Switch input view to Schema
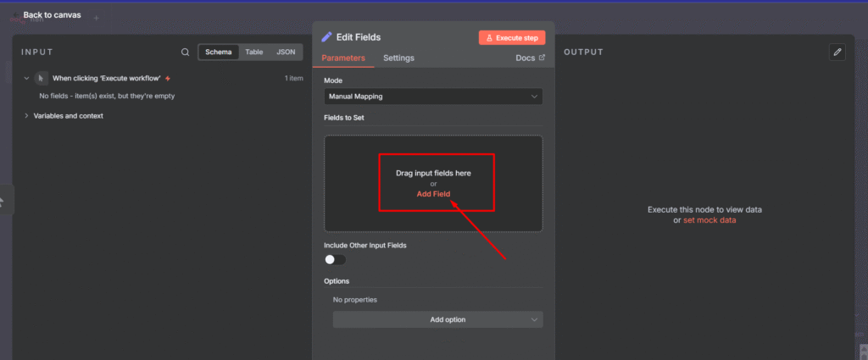This screenshot has height=360, width=868. click(219, 53)
